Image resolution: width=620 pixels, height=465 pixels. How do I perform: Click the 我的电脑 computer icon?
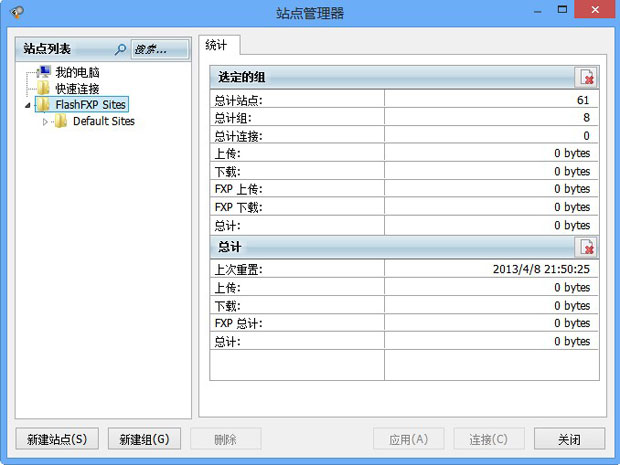coord(43,72)
